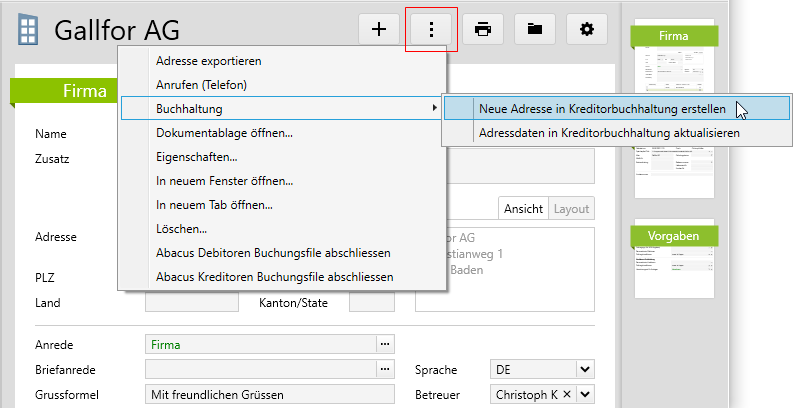Click the printer icon
The height and width of the screenshot is (408, 800).
[483, 29]
